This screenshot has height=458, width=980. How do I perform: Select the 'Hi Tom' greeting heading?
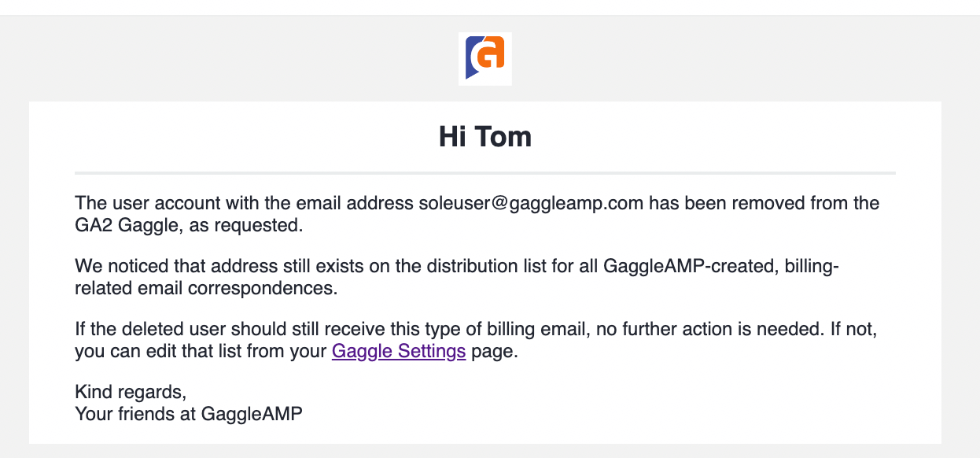tap(485, 137)
